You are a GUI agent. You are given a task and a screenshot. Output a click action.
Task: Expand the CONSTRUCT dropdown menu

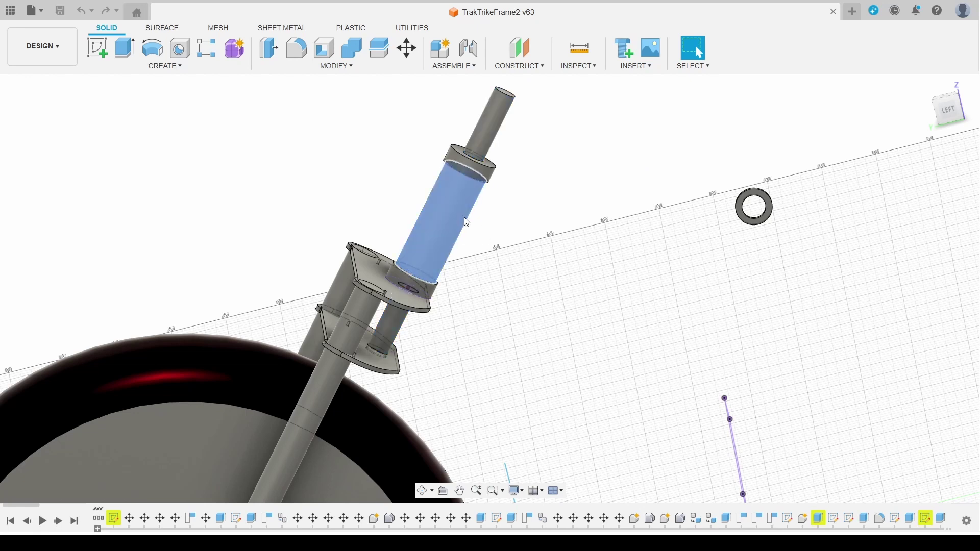[519, 66]
